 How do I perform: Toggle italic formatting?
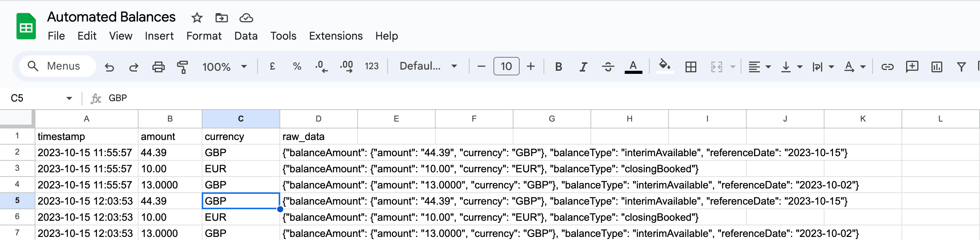pyautogui.click(x=583, y=67)
